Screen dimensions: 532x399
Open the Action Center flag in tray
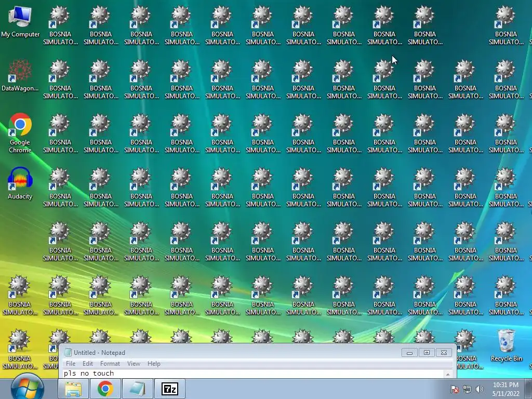tap(454, 389)
